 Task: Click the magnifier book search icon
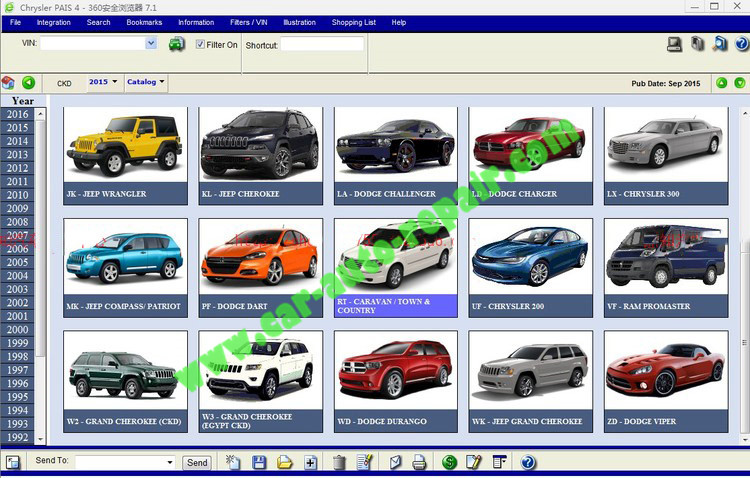720,44
